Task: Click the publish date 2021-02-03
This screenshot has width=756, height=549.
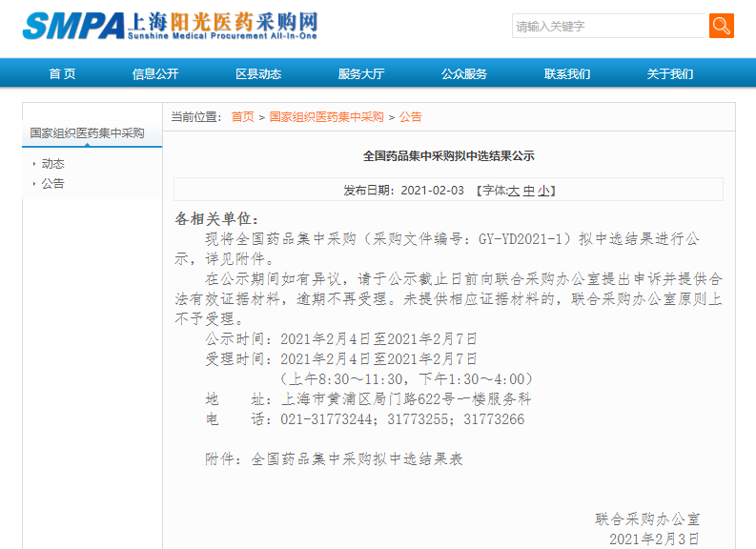Action: (x=433, y=191)
